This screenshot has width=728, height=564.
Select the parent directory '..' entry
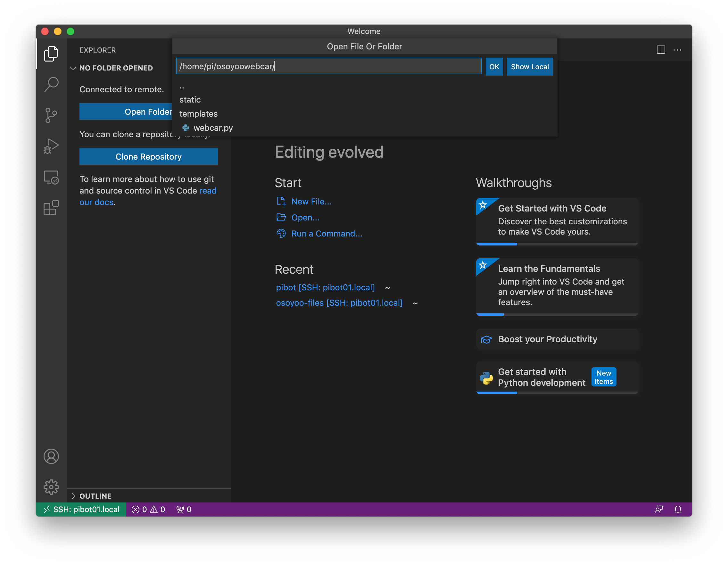(x=364, y=86)
